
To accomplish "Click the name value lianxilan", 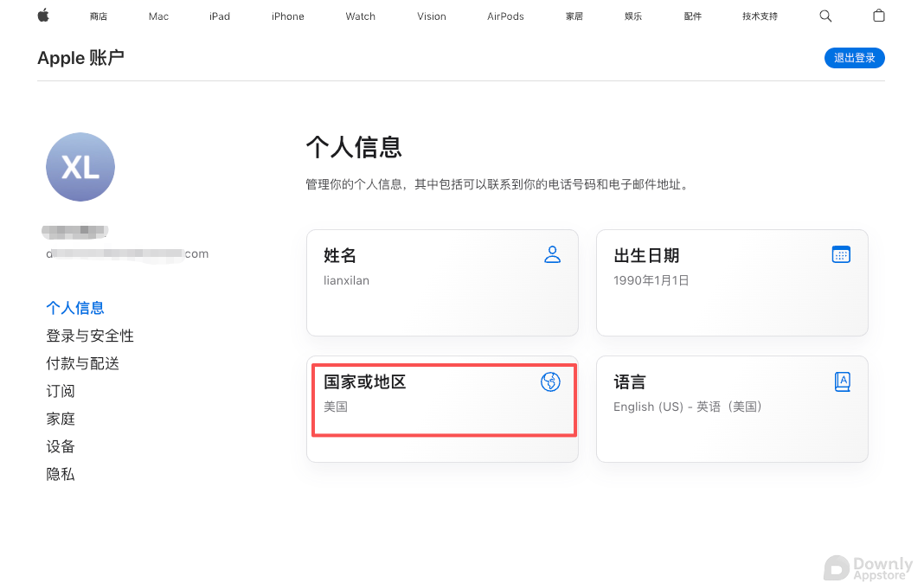I will [346, 280].
